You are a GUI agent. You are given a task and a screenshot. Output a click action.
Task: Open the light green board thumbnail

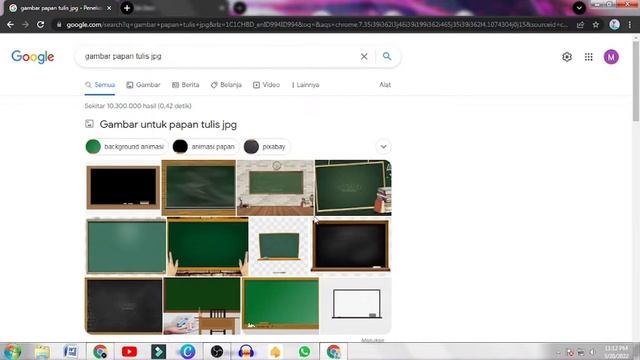click(x=126, y=246)
